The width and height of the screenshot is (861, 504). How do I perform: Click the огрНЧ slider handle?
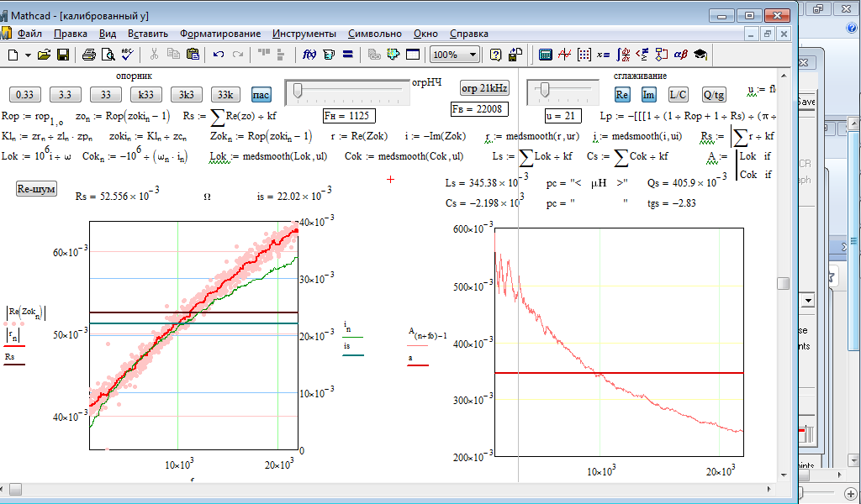click(297, 89)
